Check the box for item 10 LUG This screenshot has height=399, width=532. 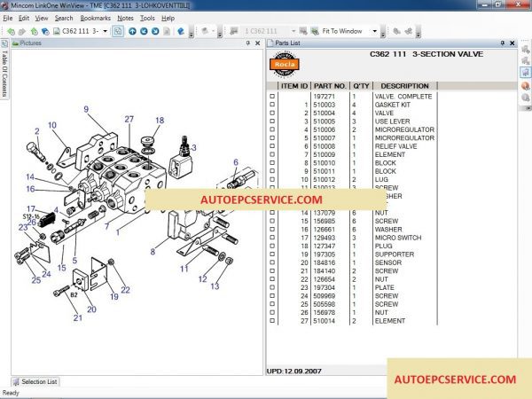coord(272,179)
